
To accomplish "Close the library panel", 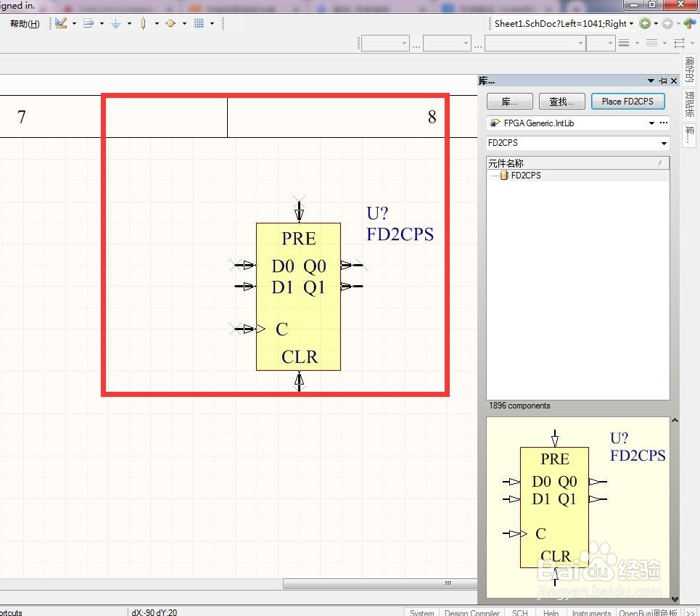I will point(674,81).
